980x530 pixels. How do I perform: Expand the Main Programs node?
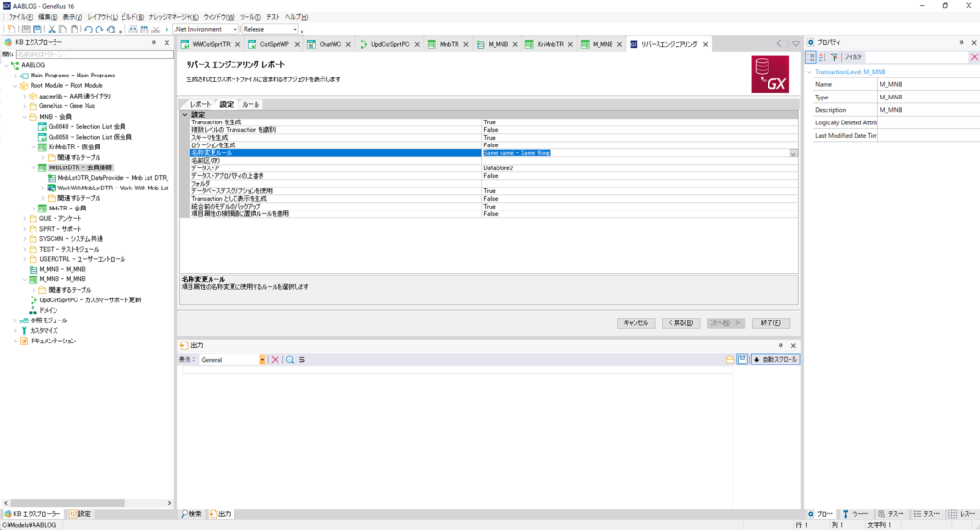(15, 76)
